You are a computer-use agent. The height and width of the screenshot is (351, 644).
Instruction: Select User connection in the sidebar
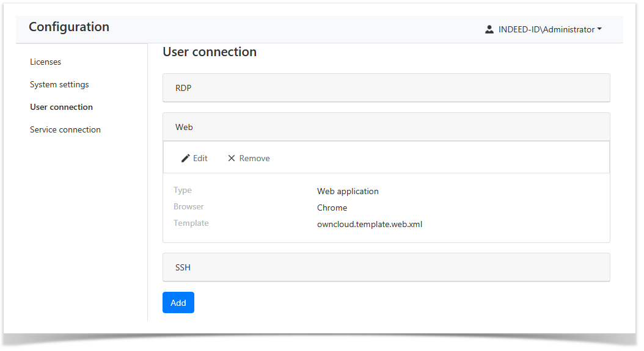[62, 107]
